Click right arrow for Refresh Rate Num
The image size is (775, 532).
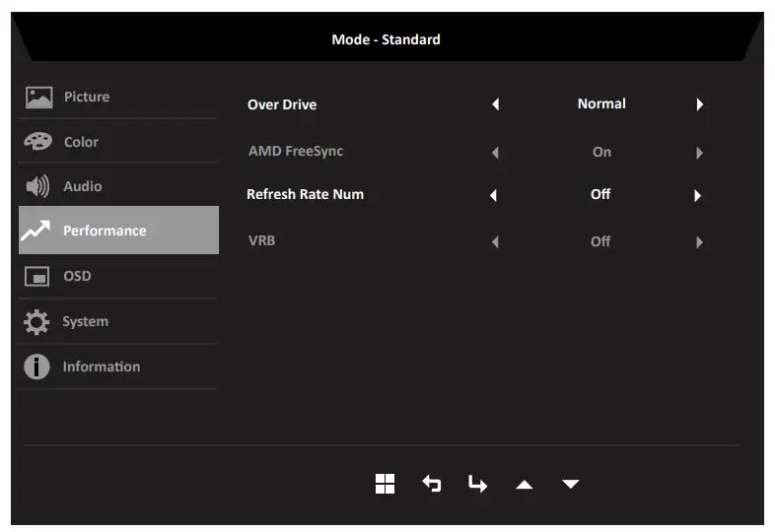point(697,196)
